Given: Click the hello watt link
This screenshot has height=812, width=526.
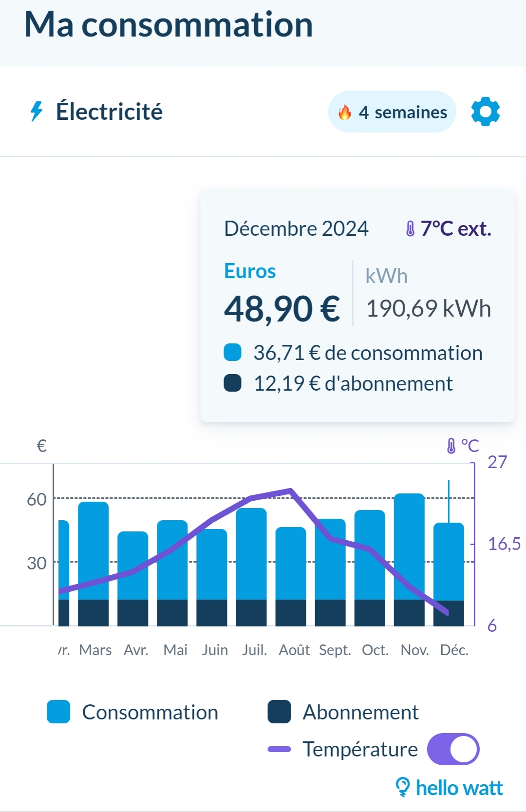Looking at the screenshot, I should click(459, 788).
